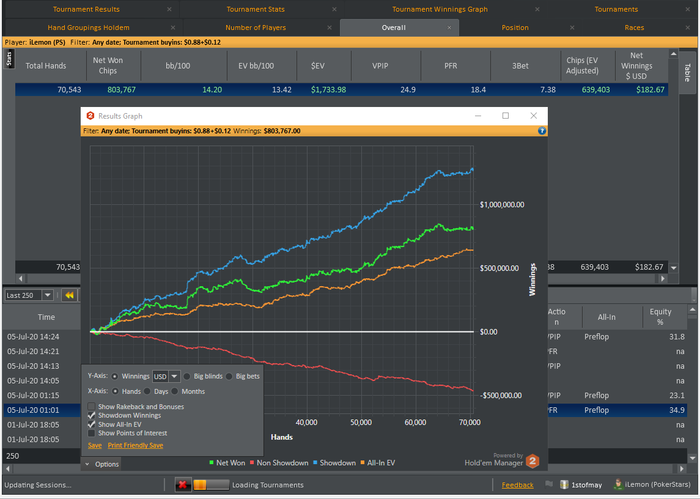Enable Show Rakeback and Bonuses checkbox
The width and height of the screenshot is (700, 499).
click(91, 406)
